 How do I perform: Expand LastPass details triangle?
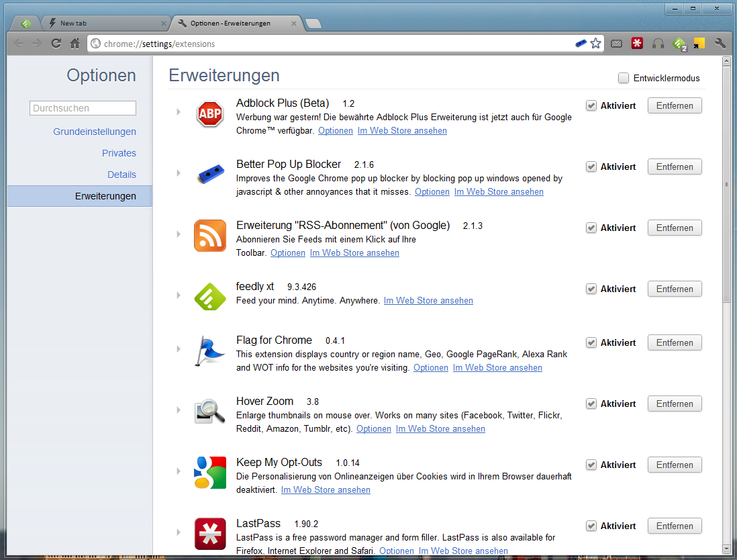point(179,532)
